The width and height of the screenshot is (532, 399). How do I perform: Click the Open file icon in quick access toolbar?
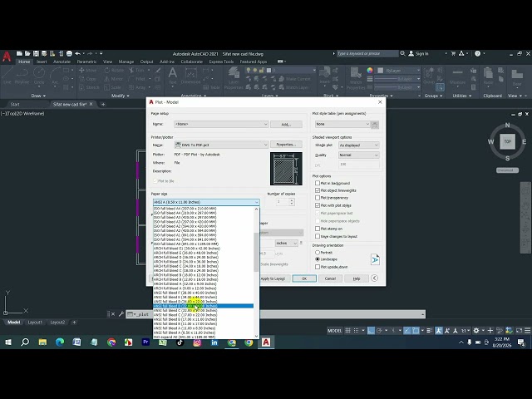pyautogui.click(x=27, y=53)
